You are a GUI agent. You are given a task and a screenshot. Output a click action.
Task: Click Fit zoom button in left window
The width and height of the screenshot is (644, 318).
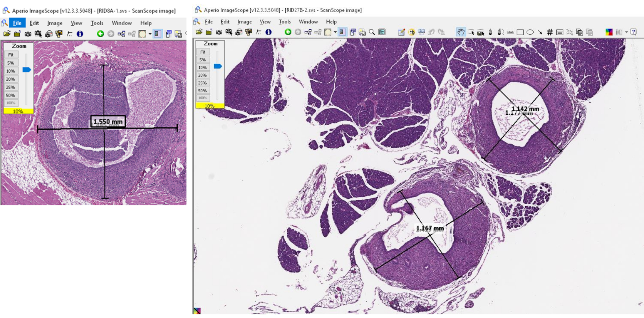pyautogui.click(x=11, y=55)
